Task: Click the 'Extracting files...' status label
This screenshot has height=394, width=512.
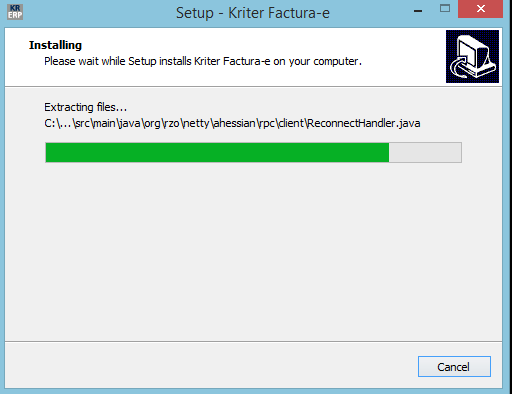Action: coord(85,107)
